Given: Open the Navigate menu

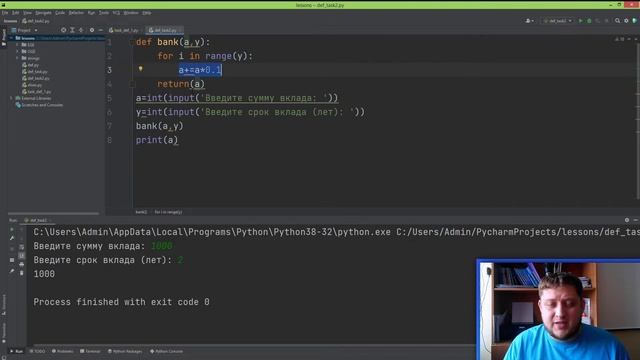Looking at the screenshot, I should 43,13.
